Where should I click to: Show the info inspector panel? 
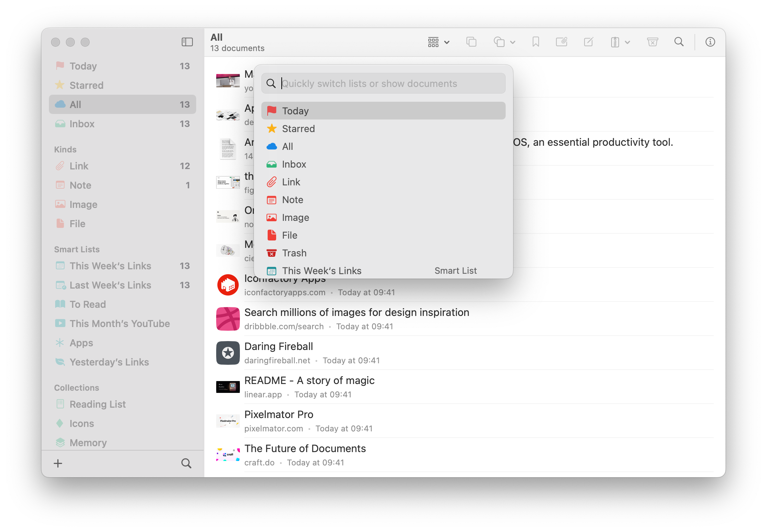[710, 42]
